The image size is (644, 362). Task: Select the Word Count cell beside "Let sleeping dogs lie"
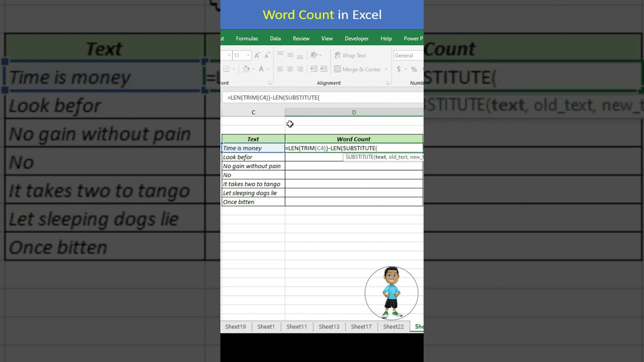354,193
